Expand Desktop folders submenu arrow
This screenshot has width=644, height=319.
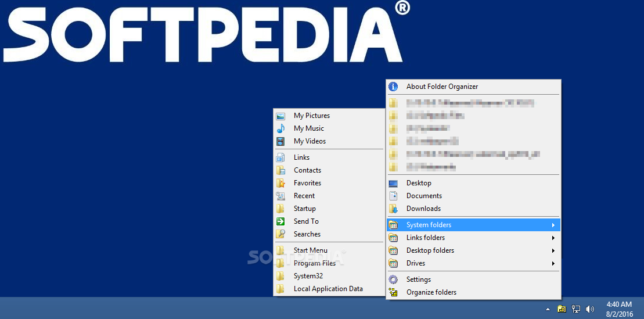(553, 250)
